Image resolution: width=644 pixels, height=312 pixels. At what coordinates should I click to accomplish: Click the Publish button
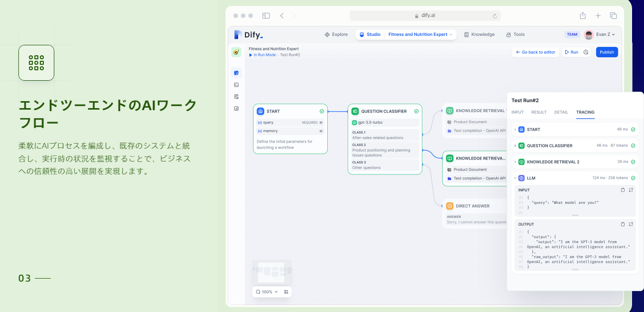pos(607,52)
